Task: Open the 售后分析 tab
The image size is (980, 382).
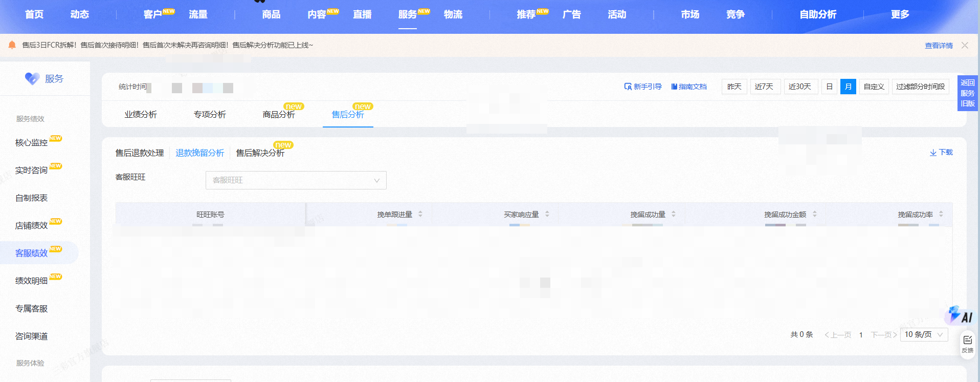Action: [348, 115]
